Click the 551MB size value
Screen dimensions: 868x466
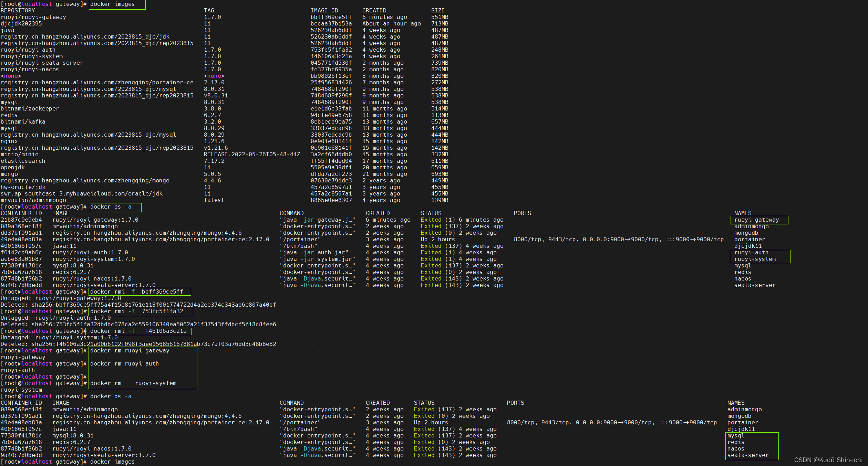(x=440, y=17)
